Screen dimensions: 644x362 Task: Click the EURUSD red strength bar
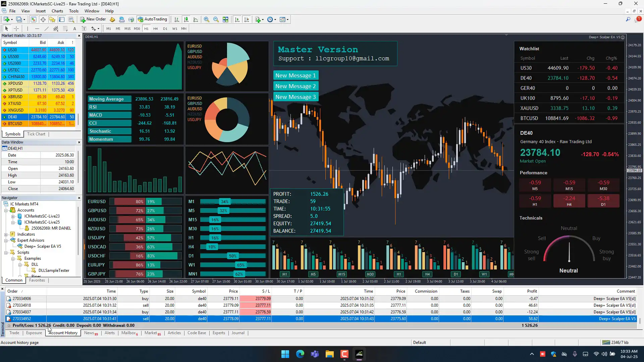(x=127, y=201)
